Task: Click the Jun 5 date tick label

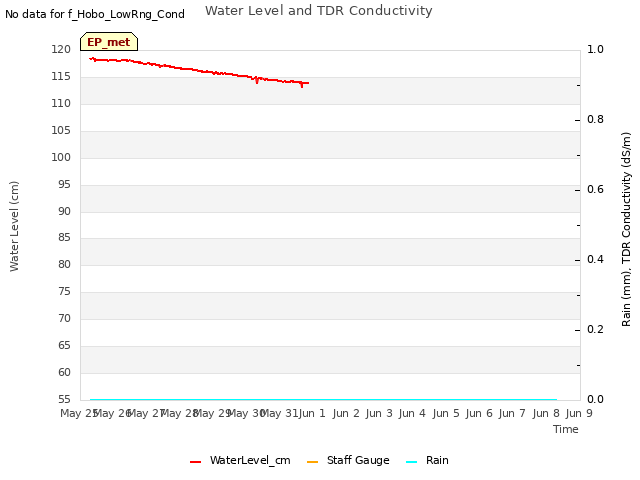Action: pyautogui.click(x=446, y=413)
